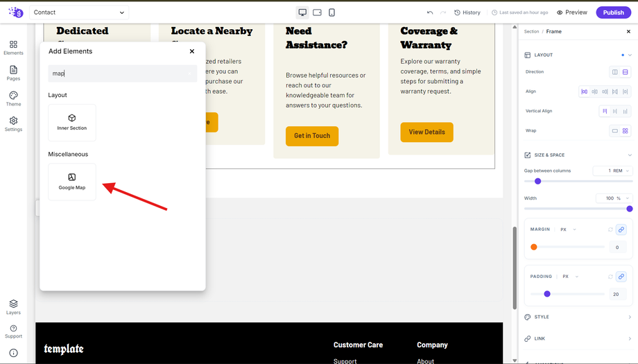Open the Support help icon

point(13,331)
